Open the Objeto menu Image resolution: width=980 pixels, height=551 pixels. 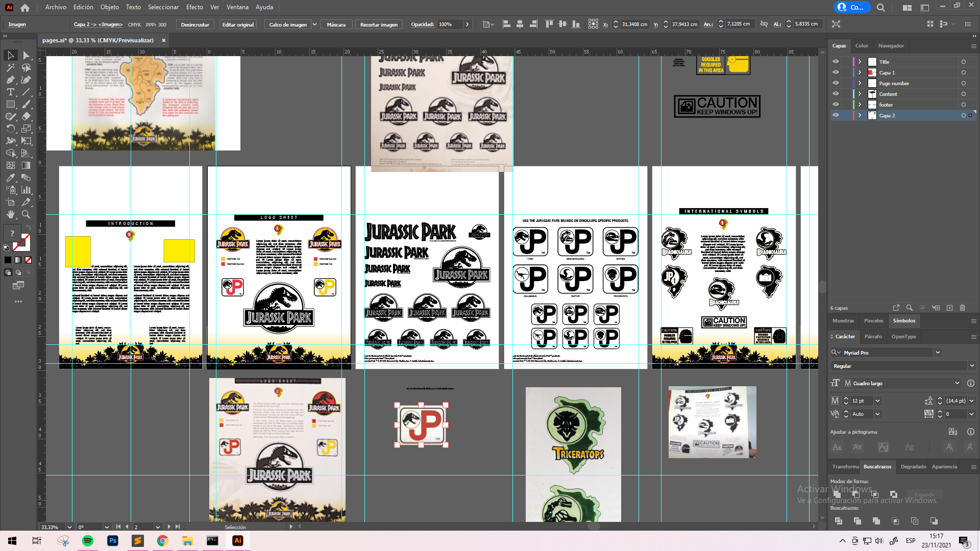click(x=109, y=7)
